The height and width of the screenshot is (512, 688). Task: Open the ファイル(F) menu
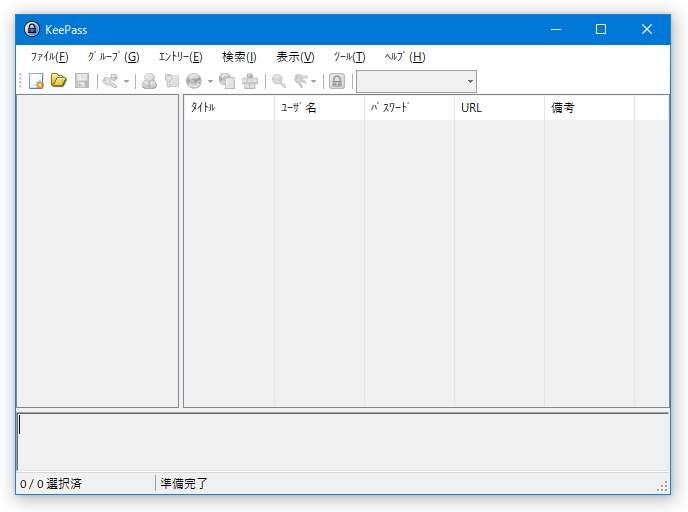(x=49, y=57)
